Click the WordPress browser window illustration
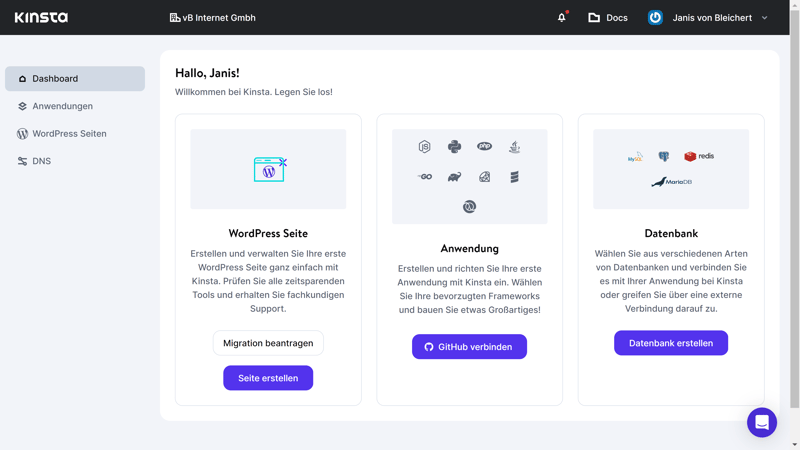The height and width of the screenshot is (450, 800). click(x=269, y=169)
